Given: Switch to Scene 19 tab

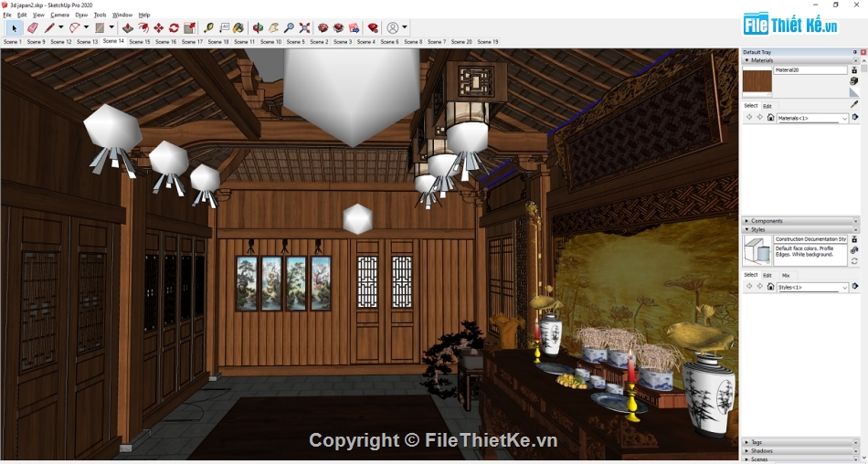Looking at the screenshot, I should [x=488, y=41].
